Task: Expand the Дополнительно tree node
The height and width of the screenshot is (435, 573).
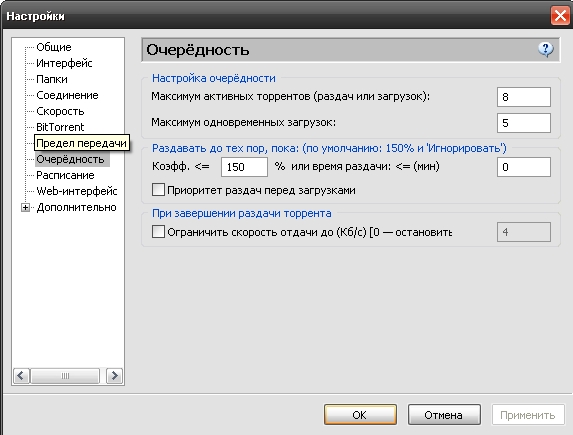Action: 25,208
